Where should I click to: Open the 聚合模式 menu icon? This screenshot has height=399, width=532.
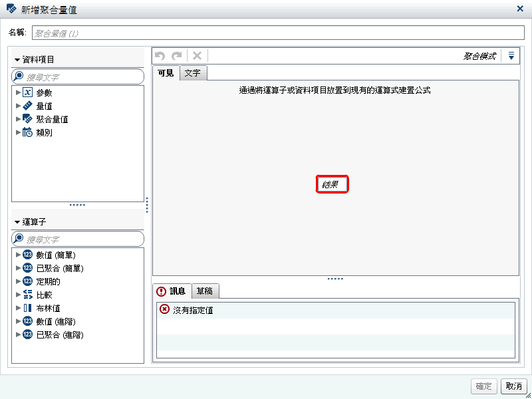(511, 55)
